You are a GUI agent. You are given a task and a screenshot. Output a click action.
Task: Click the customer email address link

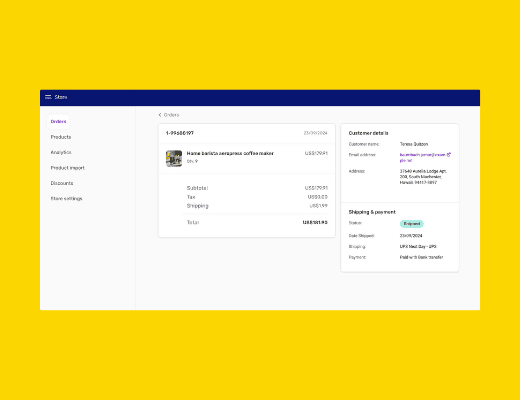tap(422, 158)
